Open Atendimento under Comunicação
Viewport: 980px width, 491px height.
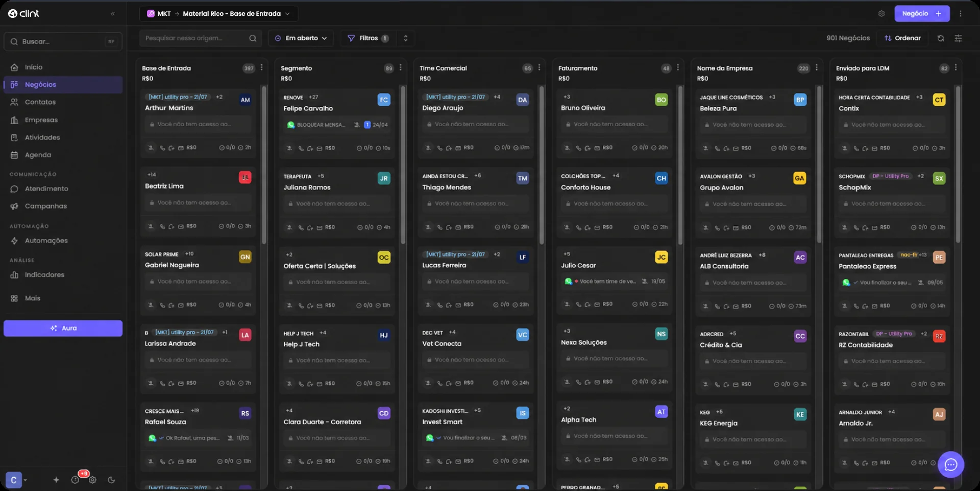pos(63,189)
